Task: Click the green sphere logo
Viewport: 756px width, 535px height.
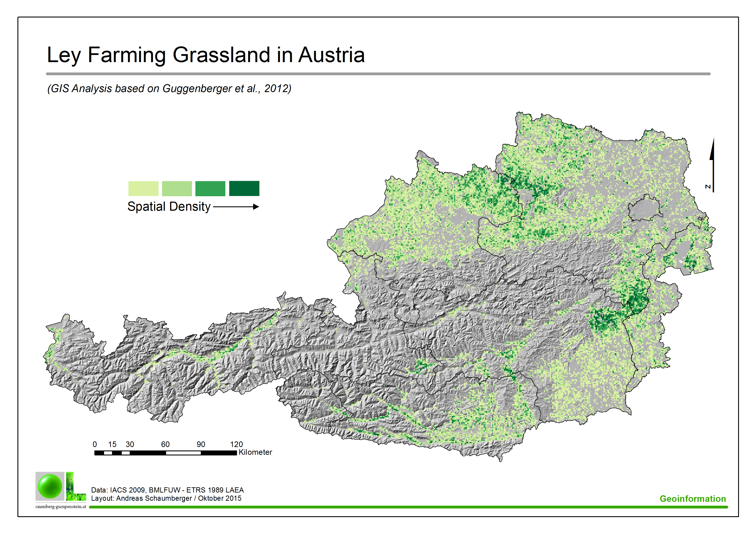Action: [50, 486]
